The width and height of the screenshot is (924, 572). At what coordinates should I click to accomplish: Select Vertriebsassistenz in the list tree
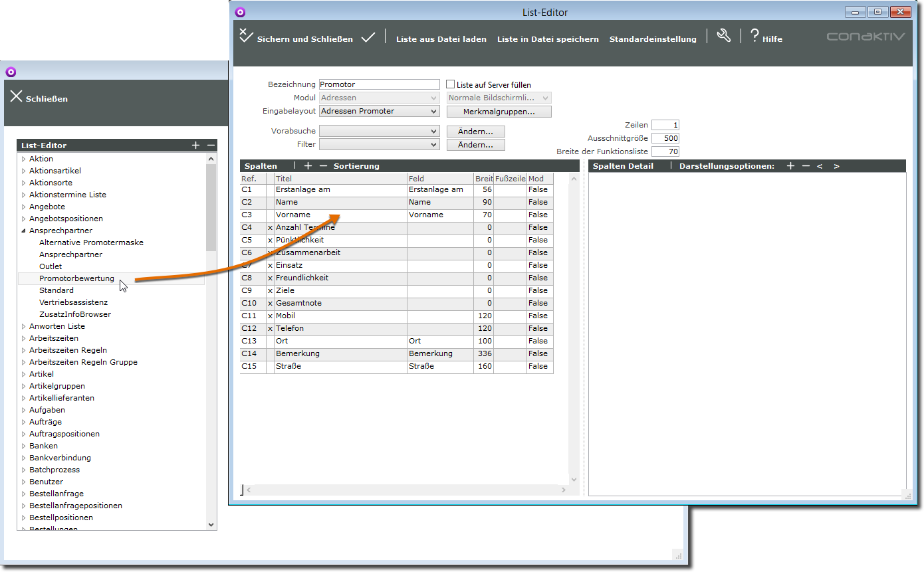click(x=73, y=302)
